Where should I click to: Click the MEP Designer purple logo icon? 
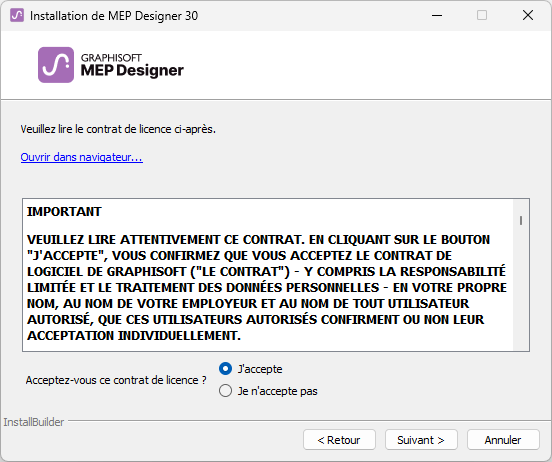click(56, 65)
